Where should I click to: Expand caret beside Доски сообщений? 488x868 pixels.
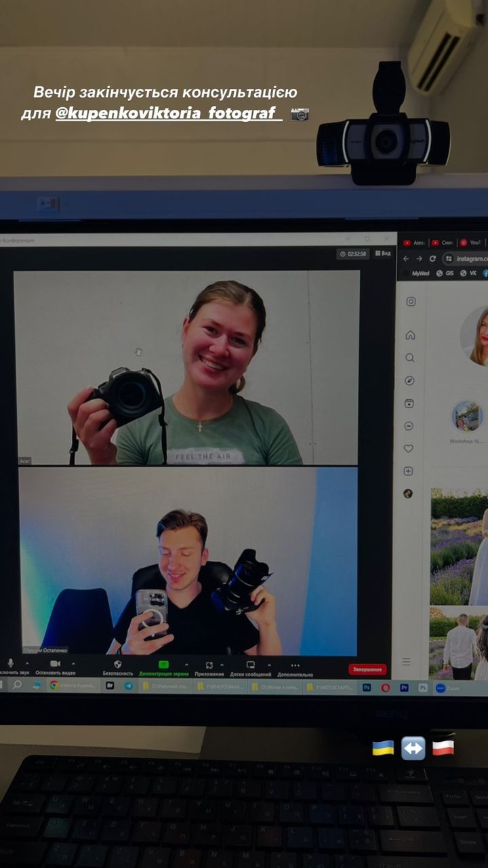[268, 666]
